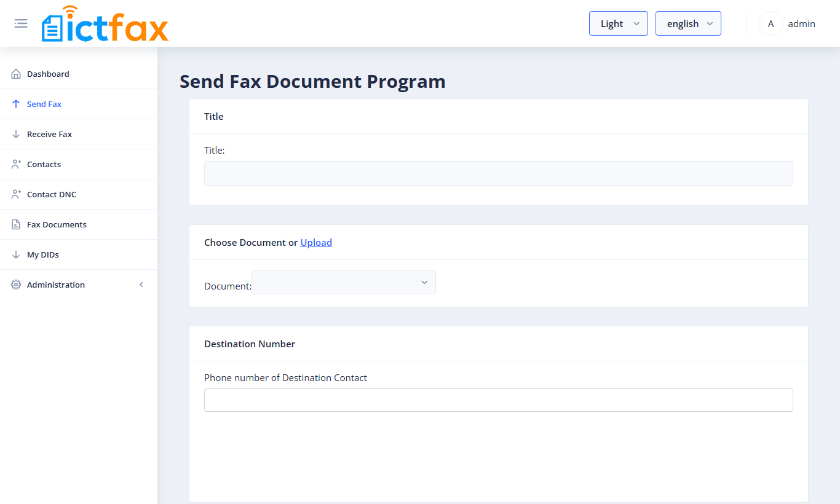Toggle the hamburger sidebar menu icon
Viewport: 840px width, 504px height.
pos(21,23)
